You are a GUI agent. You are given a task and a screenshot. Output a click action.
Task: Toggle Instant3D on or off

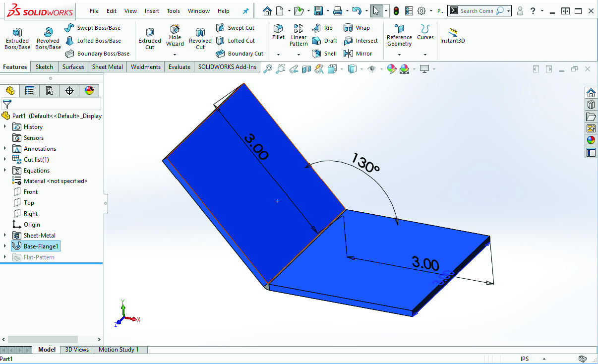[452, 35]
